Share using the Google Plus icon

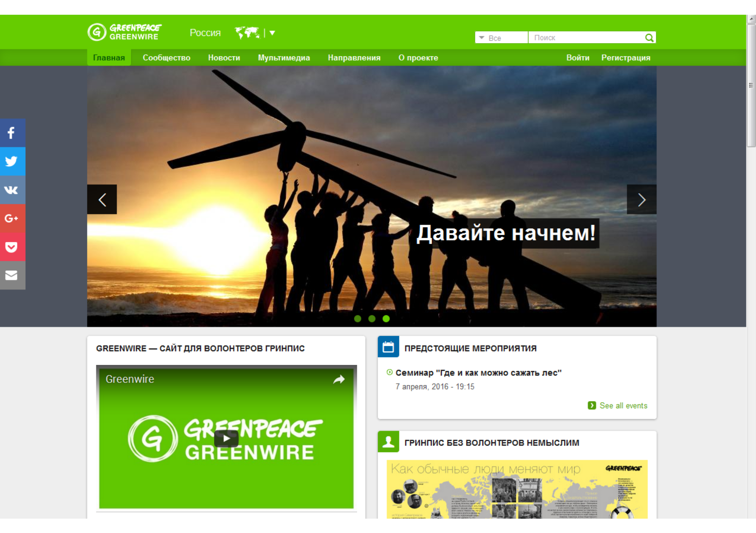tap(12, 218)
